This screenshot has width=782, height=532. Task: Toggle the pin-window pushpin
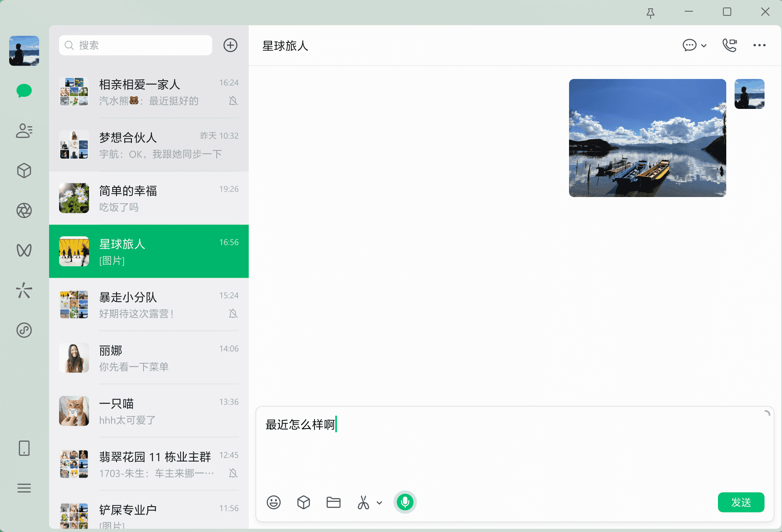pos(651,13)
